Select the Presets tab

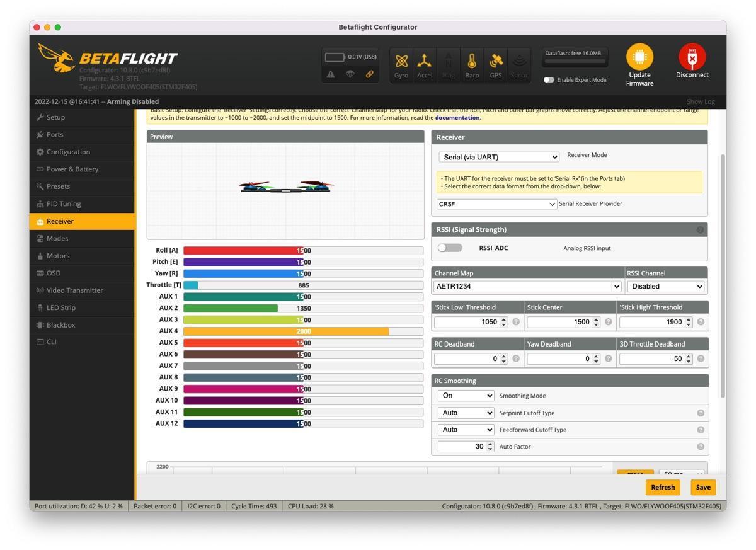(82, 186)
